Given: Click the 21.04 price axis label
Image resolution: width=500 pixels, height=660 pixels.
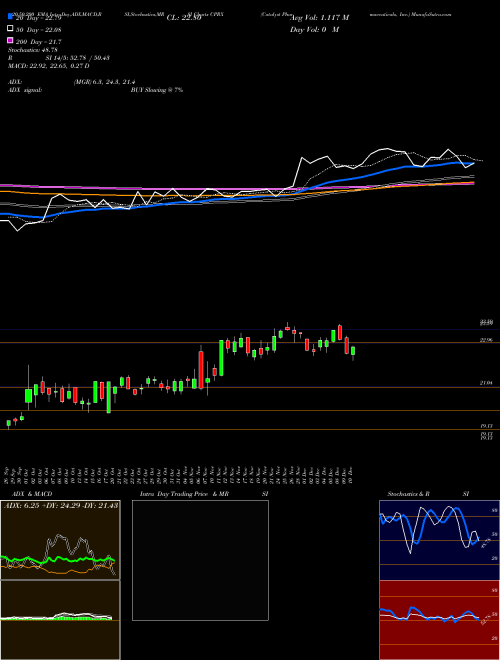Looking at the screenshot, I should point(487,383).
